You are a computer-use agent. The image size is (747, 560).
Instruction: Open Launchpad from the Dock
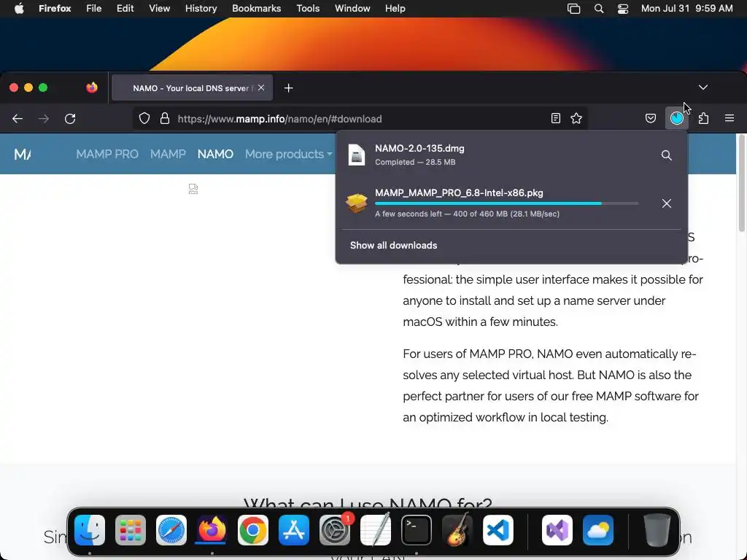pyautogui.click(x=131, y=530)
